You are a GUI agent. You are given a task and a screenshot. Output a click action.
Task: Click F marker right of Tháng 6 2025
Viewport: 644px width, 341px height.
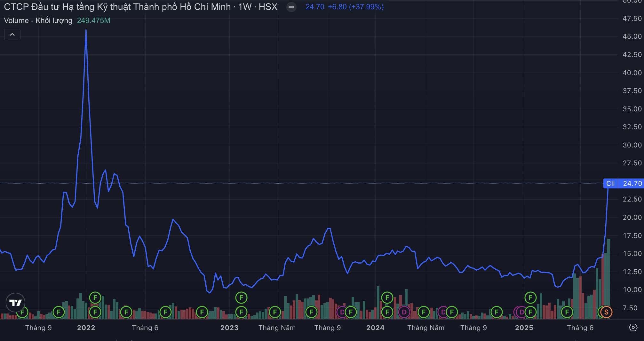coord(567,312)
